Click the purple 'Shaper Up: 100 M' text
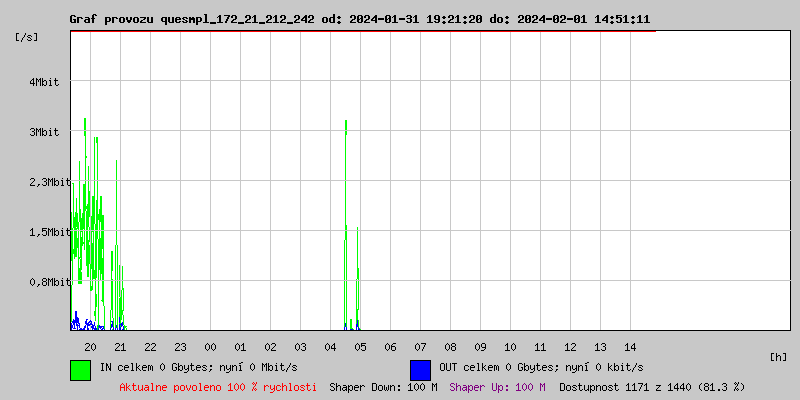 tap(497, 387)
